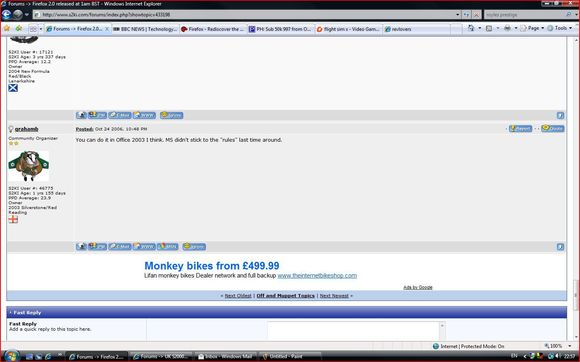The height and width of the screenshot is (362, 580).
Task: Report grahamb's post
Action: pyautogui.click(x=520, y=129)
